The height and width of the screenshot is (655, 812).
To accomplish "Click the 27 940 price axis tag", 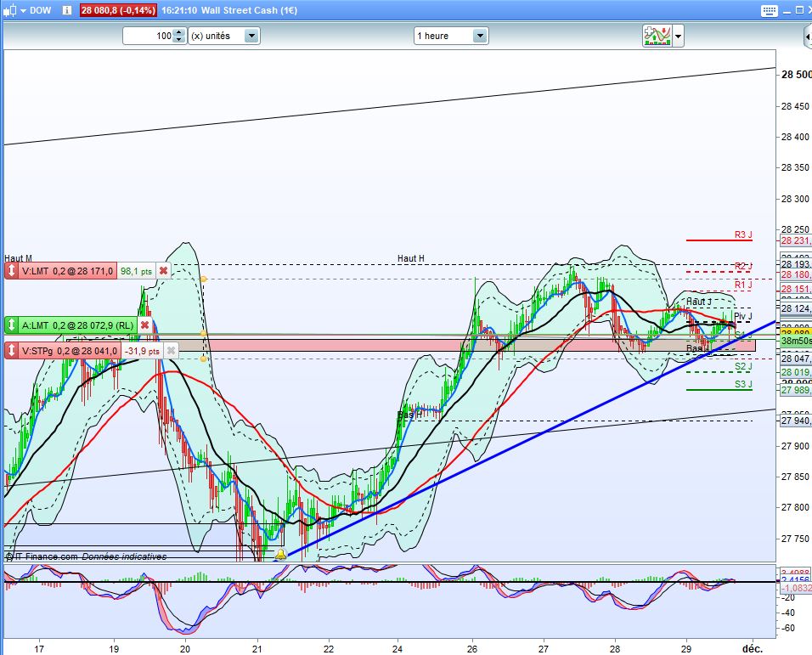I will (x=795, y=421).
